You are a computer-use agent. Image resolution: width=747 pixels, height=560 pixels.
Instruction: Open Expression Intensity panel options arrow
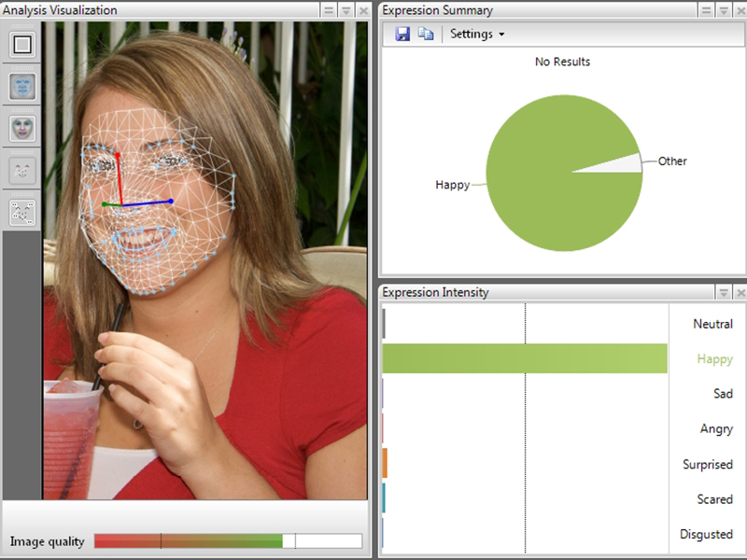click(x=724, y=293)
